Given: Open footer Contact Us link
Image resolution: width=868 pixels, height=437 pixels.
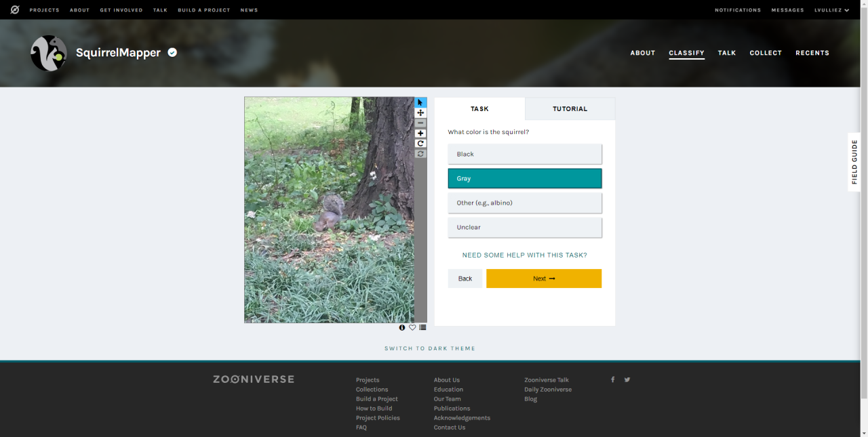Looking at the screenshot, I should [450, 428].
